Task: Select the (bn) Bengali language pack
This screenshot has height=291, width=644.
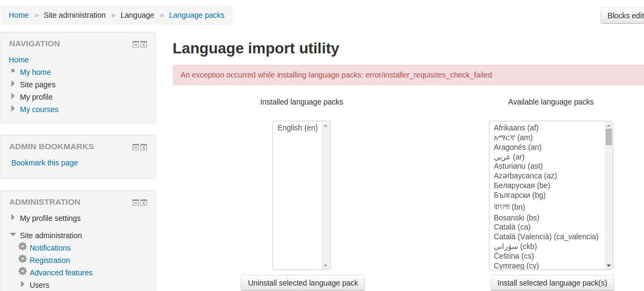Action: click(509, 206)
